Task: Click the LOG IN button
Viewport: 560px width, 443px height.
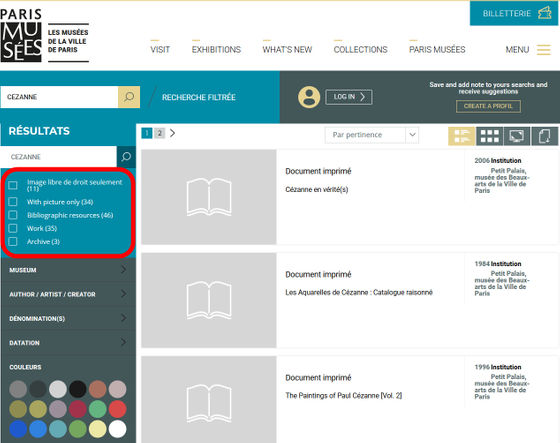Action: 349,97
